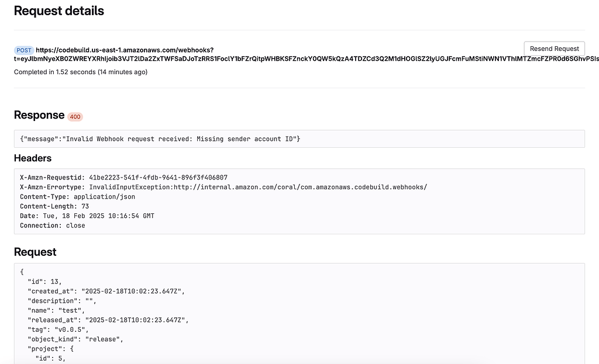Click the POST method badge
Screen dimensions: 599x364
[23, 50]
